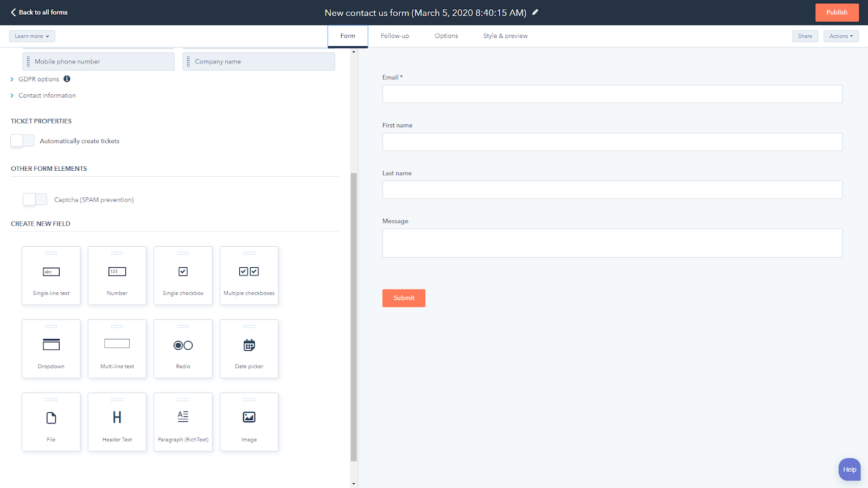
Task: Turn on Captcha SPAM prevention toggle
Action: pos(35,200)
